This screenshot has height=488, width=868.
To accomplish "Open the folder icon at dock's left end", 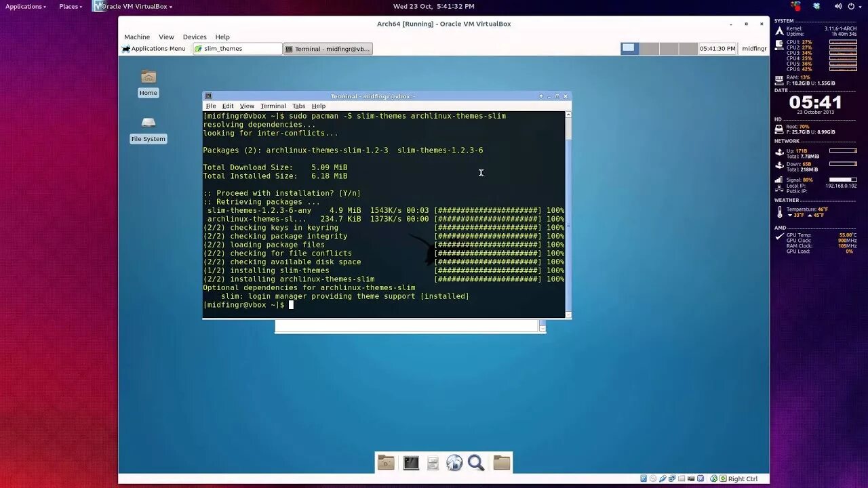I will pos(386,463).
